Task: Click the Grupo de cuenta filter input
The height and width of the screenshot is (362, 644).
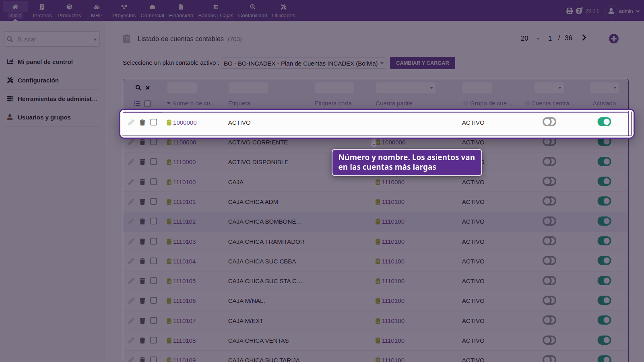Action: point(477,88)
